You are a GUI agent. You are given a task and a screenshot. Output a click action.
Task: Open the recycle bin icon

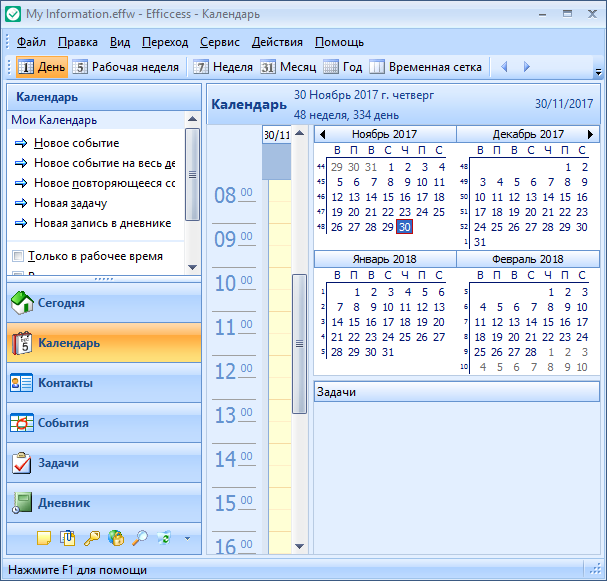(x=164, y=538)
